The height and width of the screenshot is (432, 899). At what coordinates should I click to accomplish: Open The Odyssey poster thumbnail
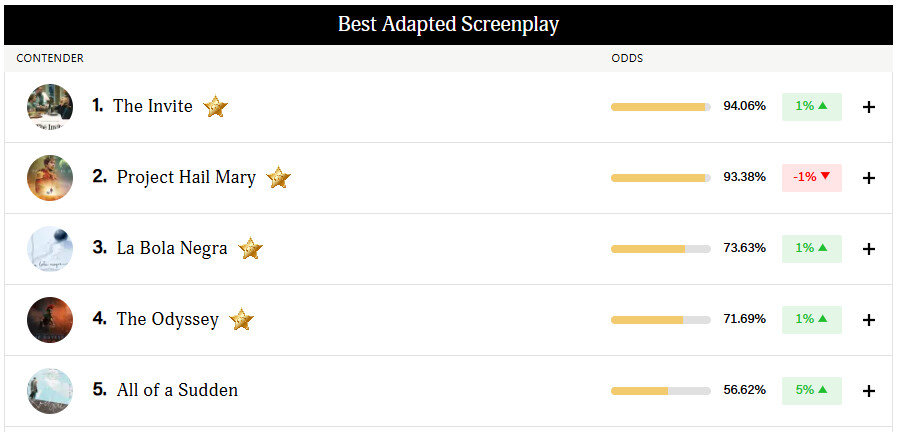coord(50,320)
